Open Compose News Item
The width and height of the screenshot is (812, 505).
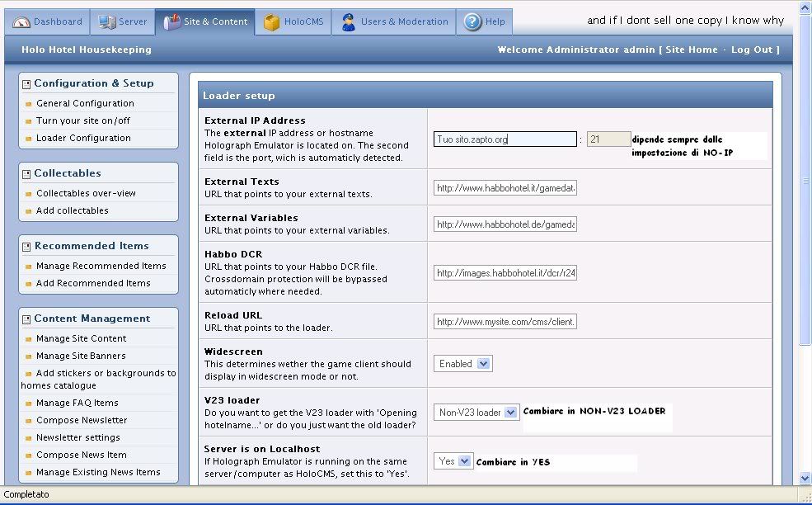tap(82, 455)
